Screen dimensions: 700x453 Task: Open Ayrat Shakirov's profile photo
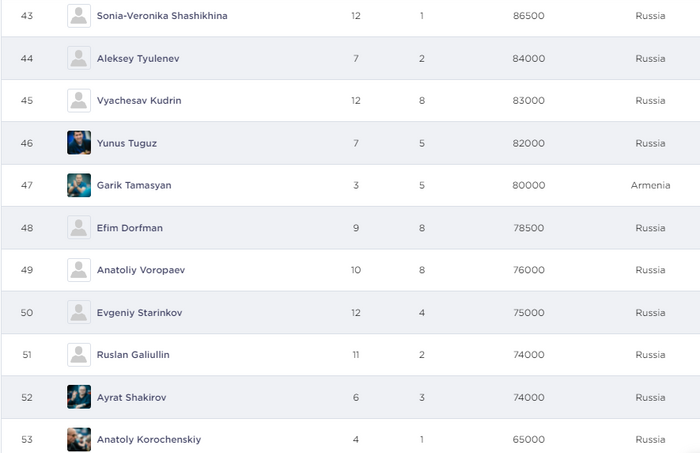(79, 397)
